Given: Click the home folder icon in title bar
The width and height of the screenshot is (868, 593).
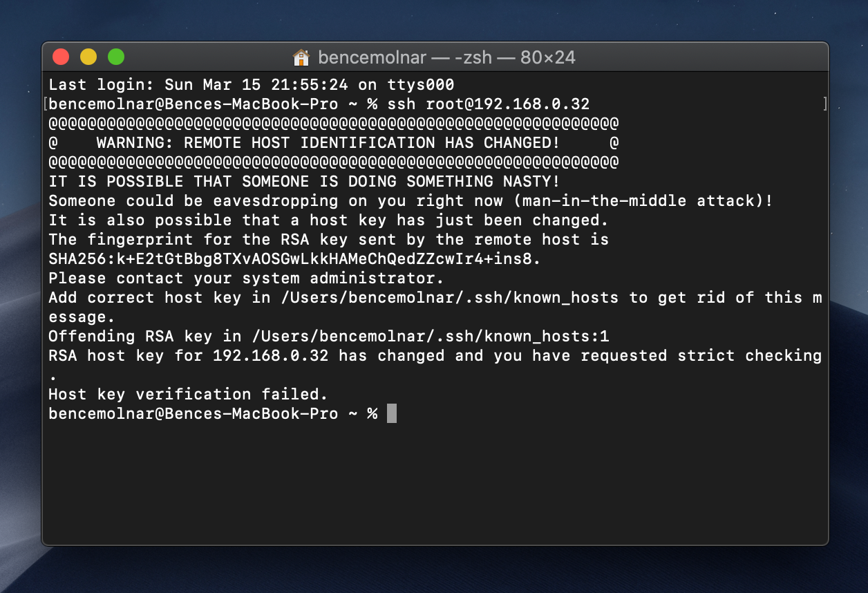Looking at the screenshot, I should (301, 57).
